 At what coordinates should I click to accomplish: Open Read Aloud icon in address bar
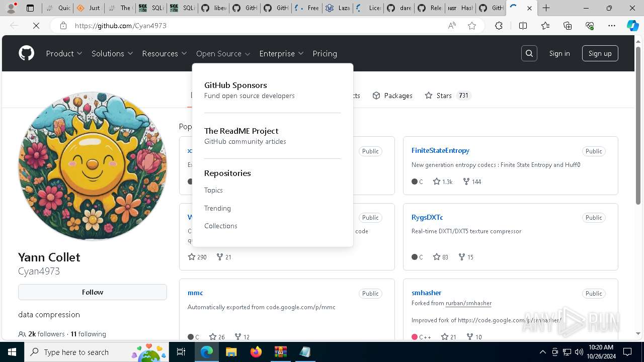click(452, 26)
